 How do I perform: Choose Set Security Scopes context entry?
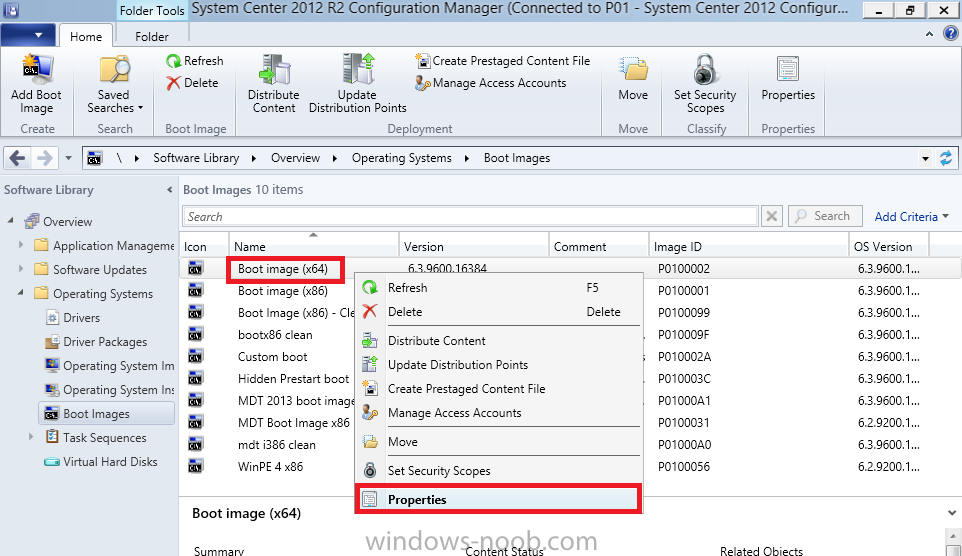(x=498, y=471)
